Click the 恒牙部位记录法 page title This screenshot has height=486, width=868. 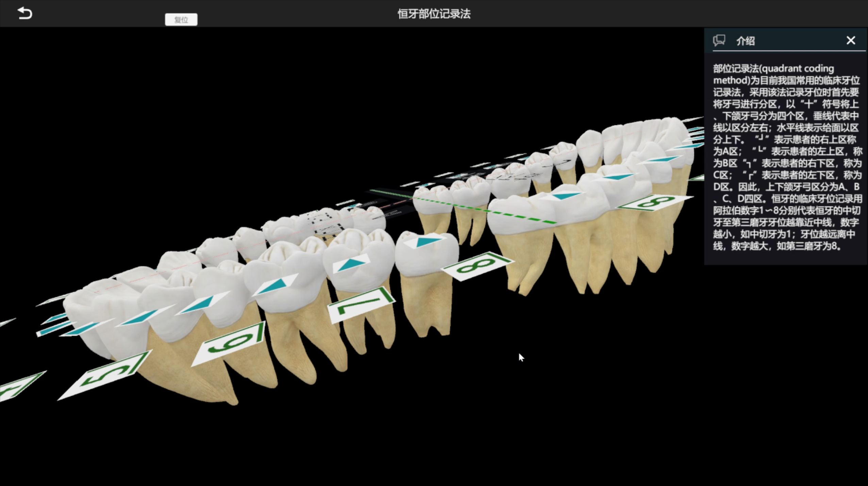pos(434,14)
